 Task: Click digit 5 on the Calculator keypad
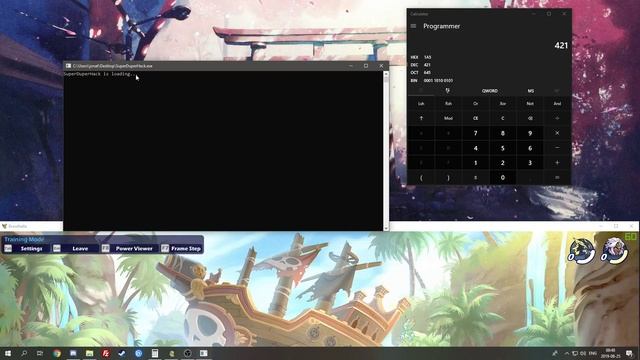tap(503, 148)
